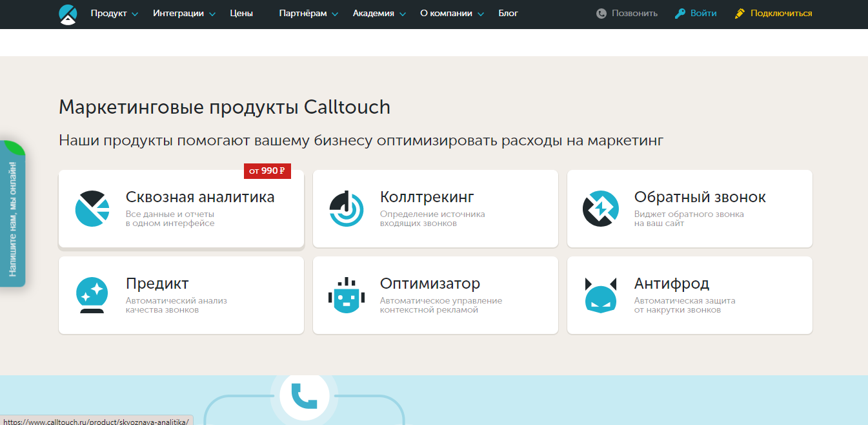This screenshot has width=868, height=425.
Task: Click the text 'Виджет обратного звонка на ваш сайт'
Action: pos(689,219)
